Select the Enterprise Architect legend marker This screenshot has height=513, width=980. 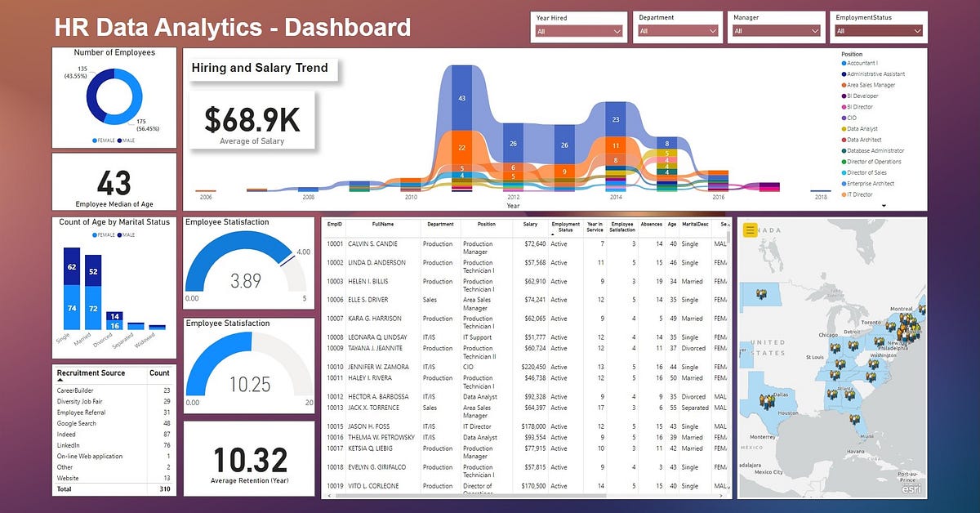[844, 184]
